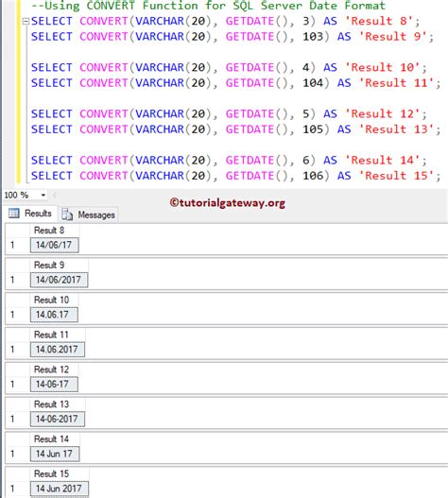Select the 14/06/2017 result cell
Image resolution: width=448 pixels, height=498 pixels.
coord(60,280)
